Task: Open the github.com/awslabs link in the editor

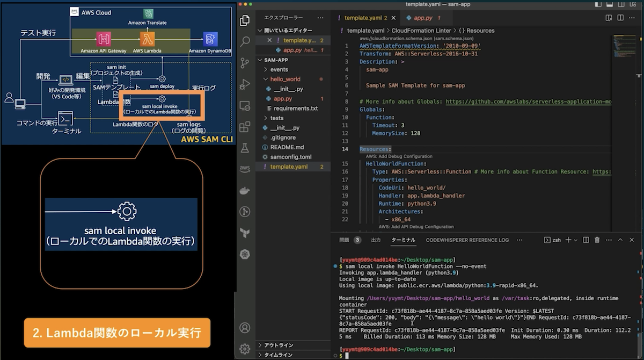Action: coord(529,102)
